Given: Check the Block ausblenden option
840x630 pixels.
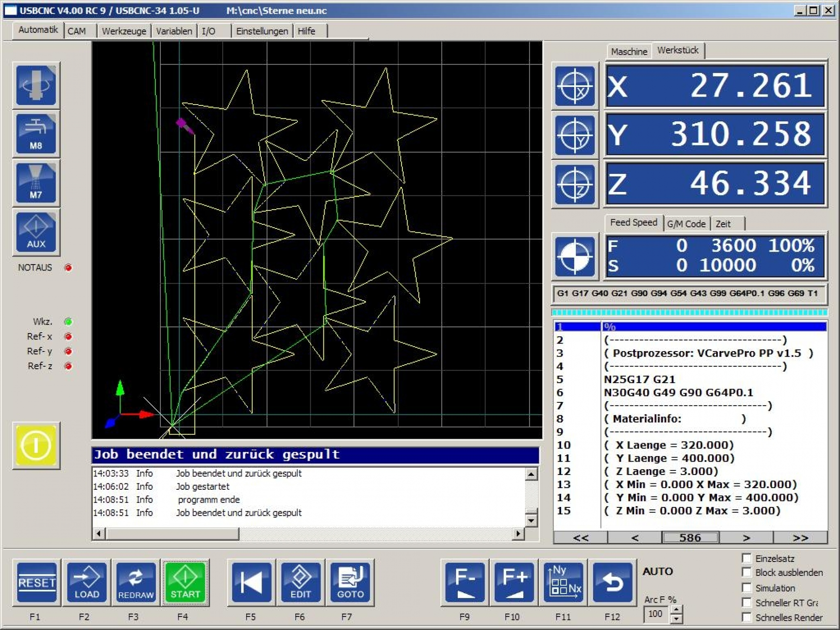Looking at the screenshot, I should (x=747, y=572).
